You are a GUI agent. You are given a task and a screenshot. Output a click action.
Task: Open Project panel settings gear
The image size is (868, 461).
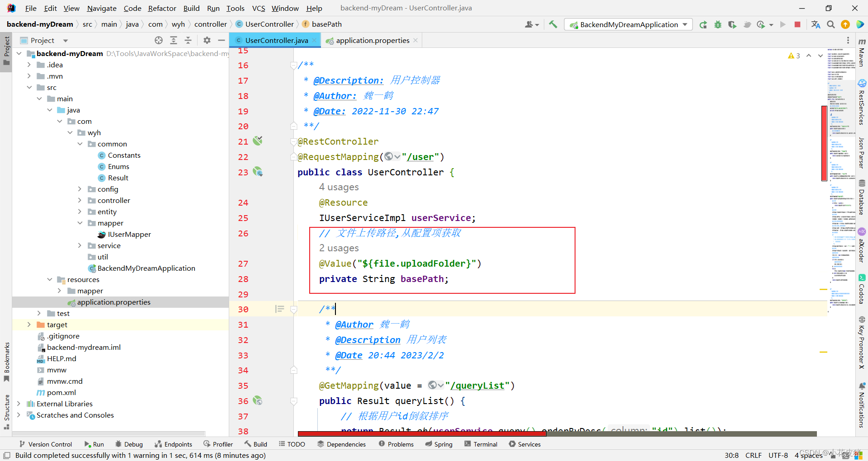(207, 40)
